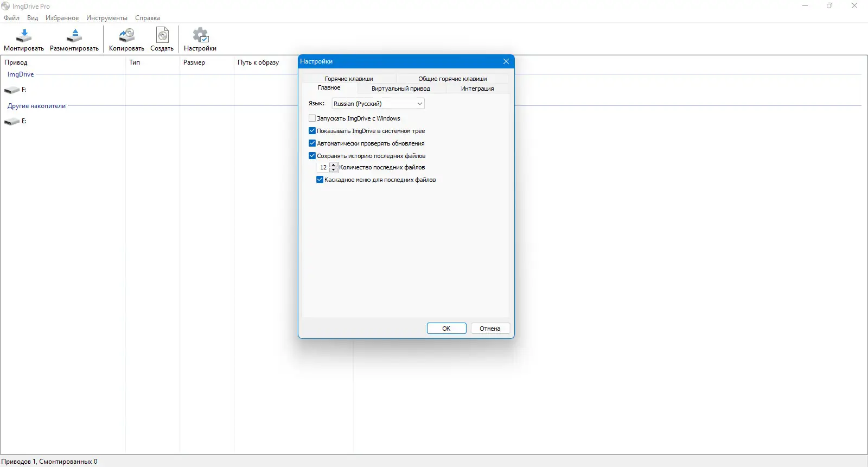Click the Размонтировать (unmount) toolbar icon
Viewport: 868px width, 467px height.
tap(74, 35)
